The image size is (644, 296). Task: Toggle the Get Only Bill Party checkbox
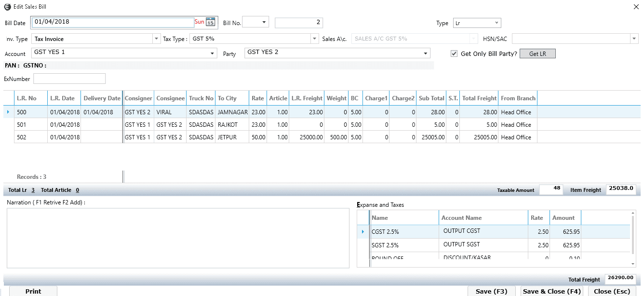click(454, 54)
